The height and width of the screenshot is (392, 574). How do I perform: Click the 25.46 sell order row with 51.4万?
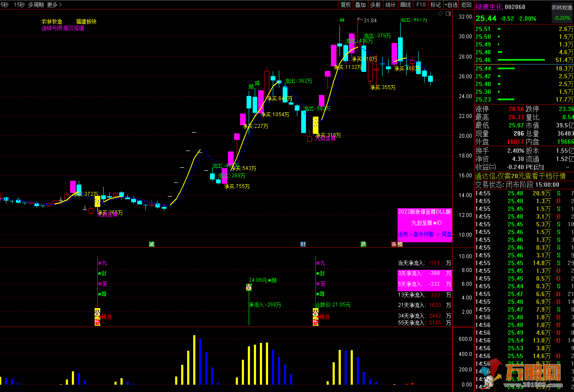click(x=524, y=60)
